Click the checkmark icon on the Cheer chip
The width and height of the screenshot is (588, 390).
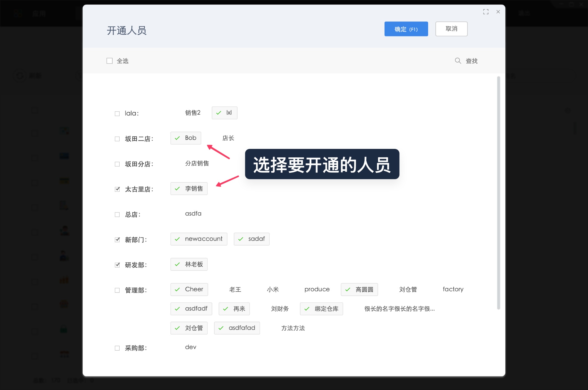click(178, 289)
